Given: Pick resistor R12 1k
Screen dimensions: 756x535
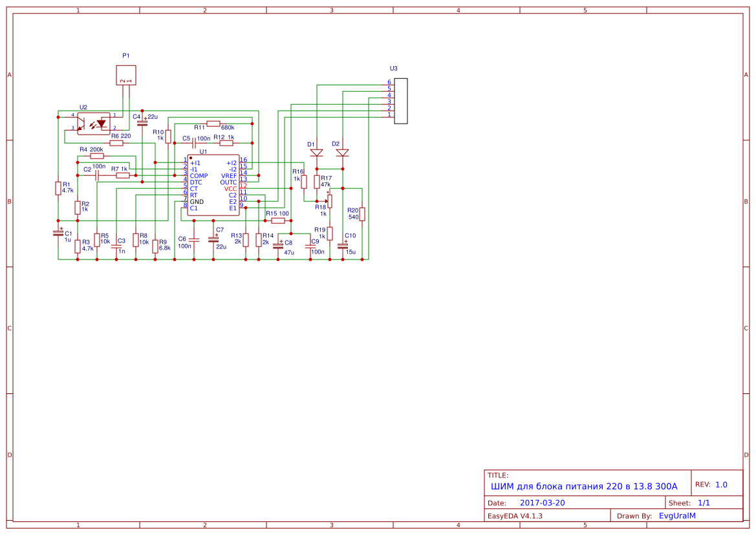Looking at the screenshot, I should (x=226, y=143).
